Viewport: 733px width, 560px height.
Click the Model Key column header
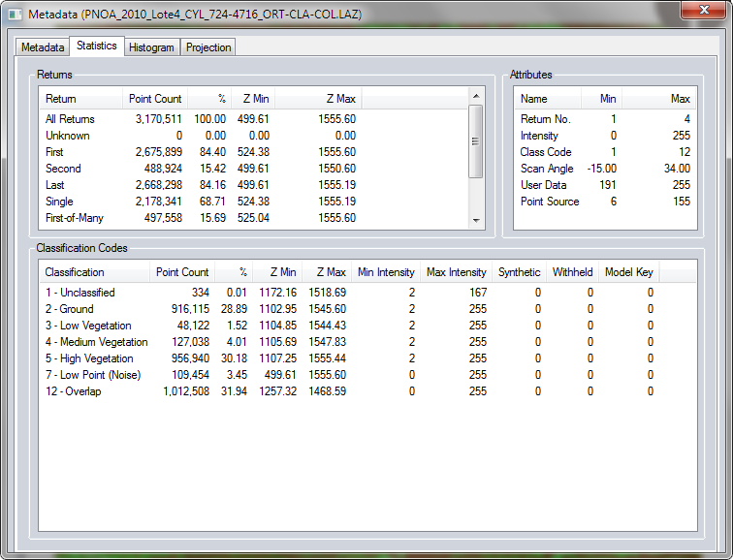tap(629, 272)
